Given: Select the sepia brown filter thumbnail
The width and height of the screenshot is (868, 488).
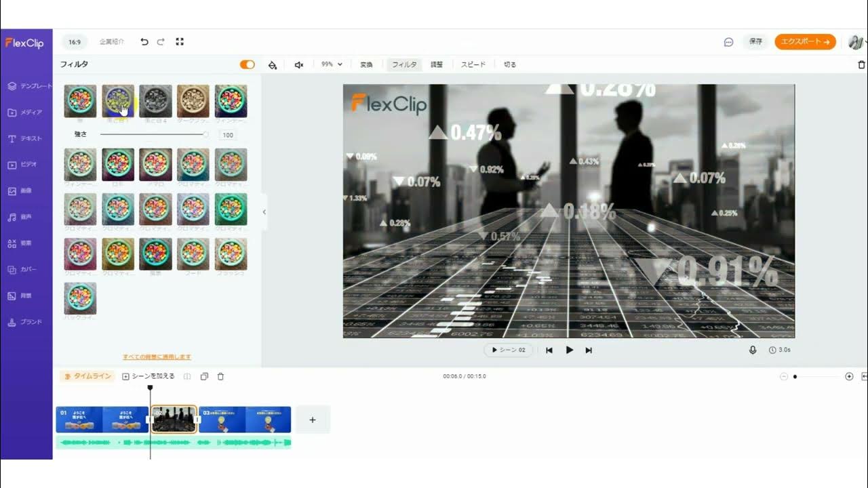Looking at the screenshot, I should click(193, 101).
